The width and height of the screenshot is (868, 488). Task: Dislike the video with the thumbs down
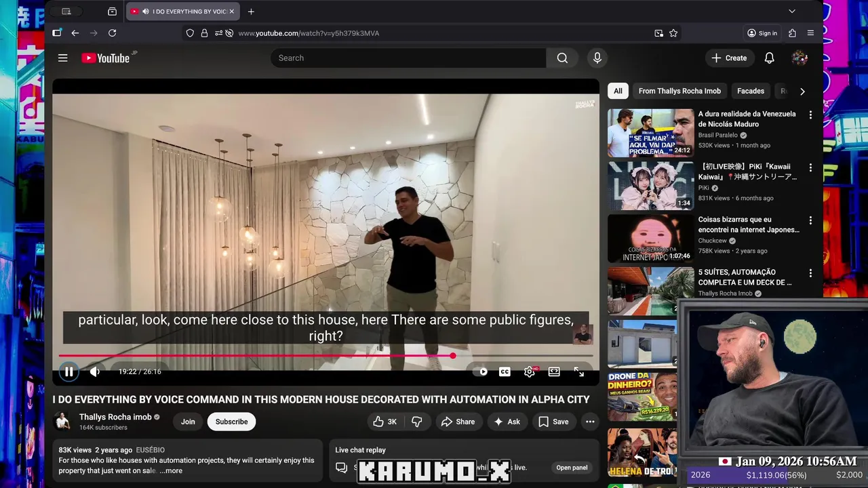pyautogui.click(x=417, y=422)
